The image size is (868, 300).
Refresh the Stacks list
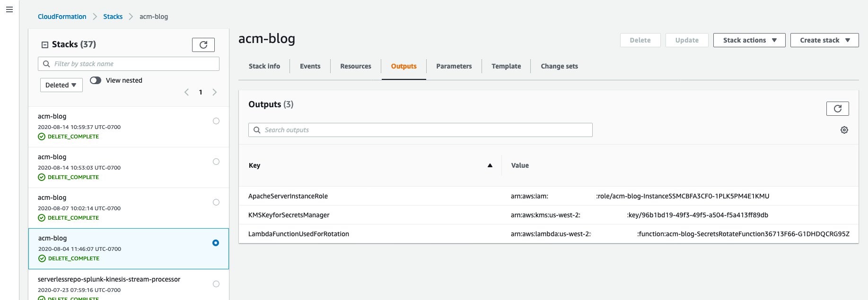(203, 44)
